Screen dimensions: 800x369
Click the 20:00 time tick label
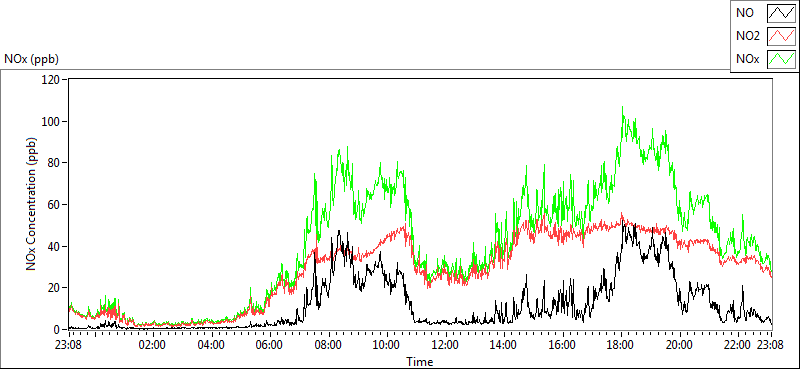pyautogui.click(x=680, y=345)
